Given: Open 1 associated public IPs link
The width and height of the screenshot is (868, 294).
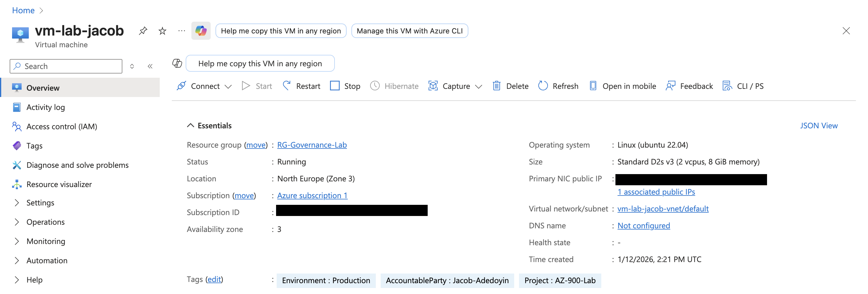Looking at the screenshot, I should pyautogui.click(x=656, y=192).
